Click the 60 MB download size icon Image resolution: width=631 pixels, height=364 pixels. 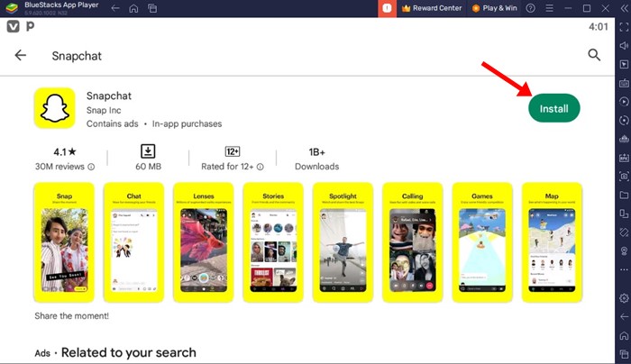click(148, 151)
